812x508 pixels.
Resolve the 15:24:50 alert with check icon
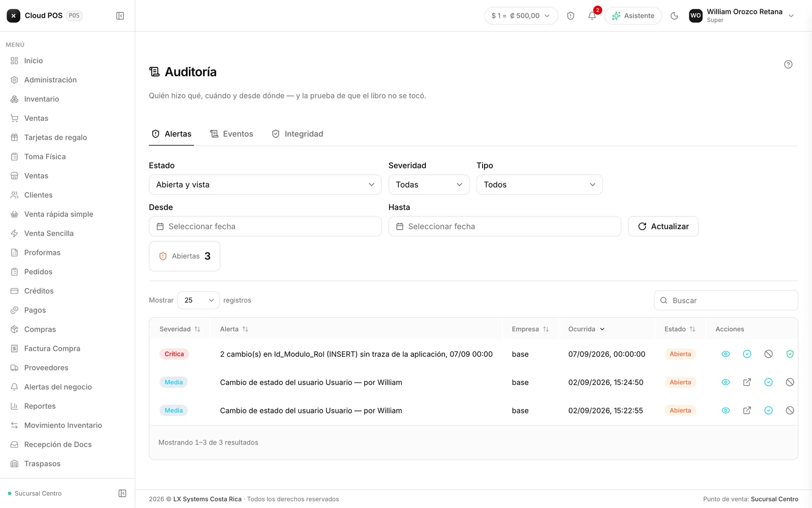[768, 383]
